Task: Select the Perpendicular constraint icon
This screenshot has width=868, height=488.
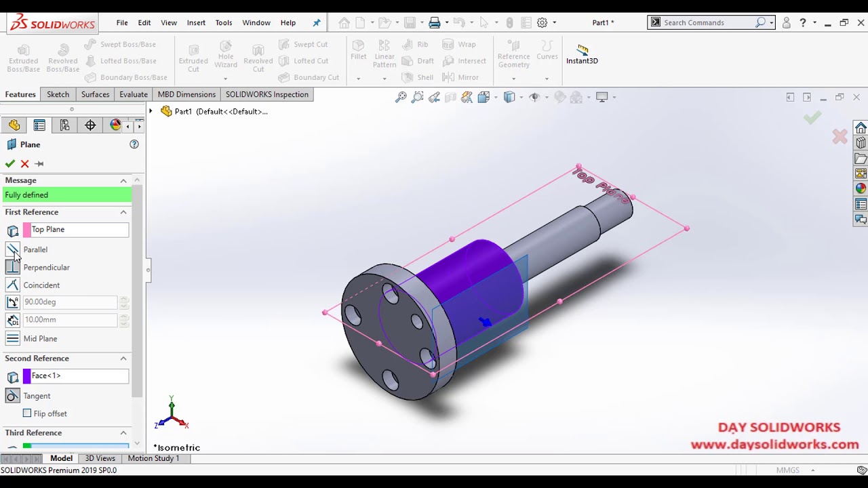Action: pyautogui.click(x=12, y=267)
